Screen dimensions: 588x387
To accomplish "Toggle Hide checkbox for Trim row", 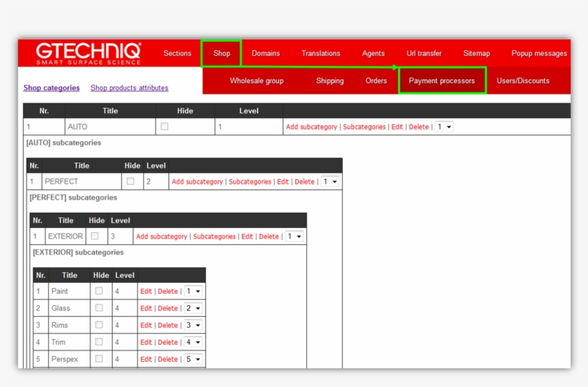I will click(x=99, y=342).
